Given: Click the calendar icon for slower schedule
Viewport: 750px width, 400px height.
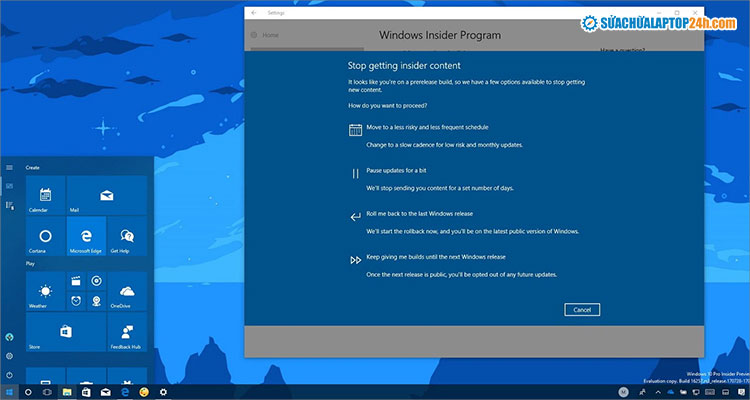Looking at the screenshot, I should (x=355, y=130).
